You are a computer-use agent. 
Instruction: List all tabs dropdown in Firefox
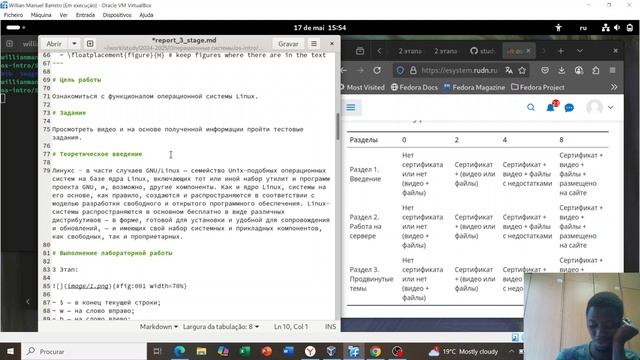[x=580, y=51]
